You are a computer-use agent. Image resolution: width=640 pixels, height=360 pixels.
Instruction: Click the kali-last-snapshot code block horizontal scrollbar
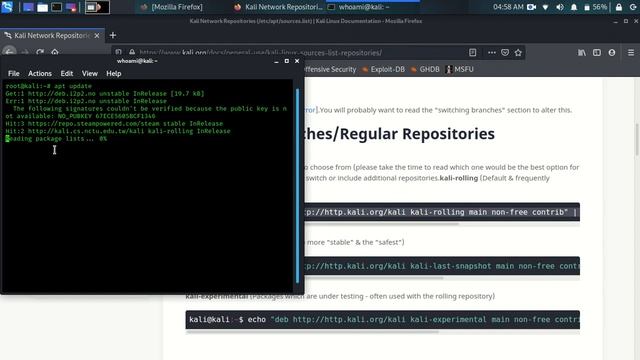point(373,278)
